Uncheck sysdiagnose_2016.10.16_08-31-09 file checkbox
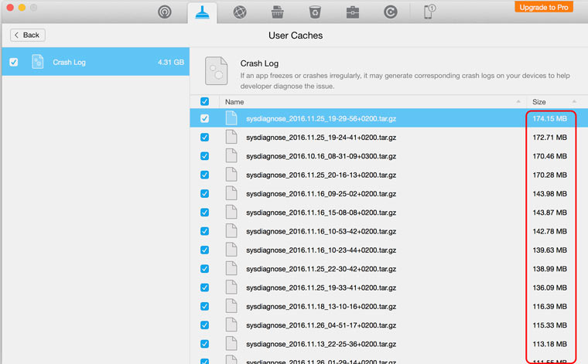This screenshot has height=364, width=588. (204, 156)
